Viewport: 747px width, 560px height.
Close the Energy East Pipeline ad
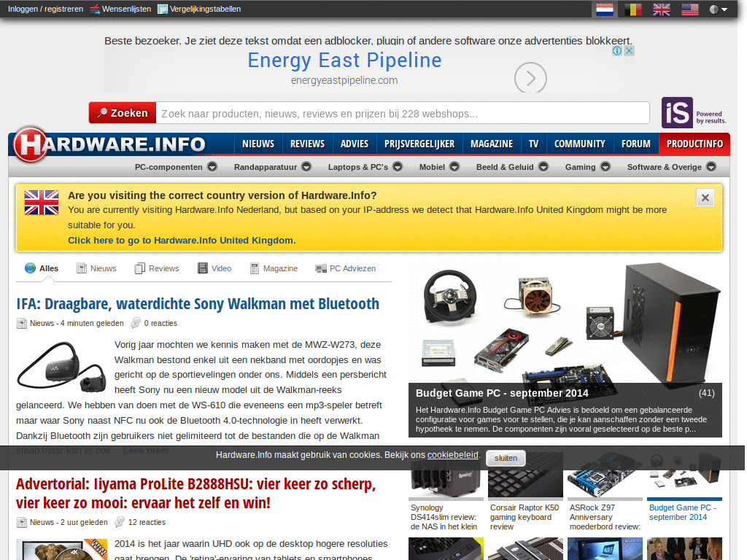pos(629,50)
